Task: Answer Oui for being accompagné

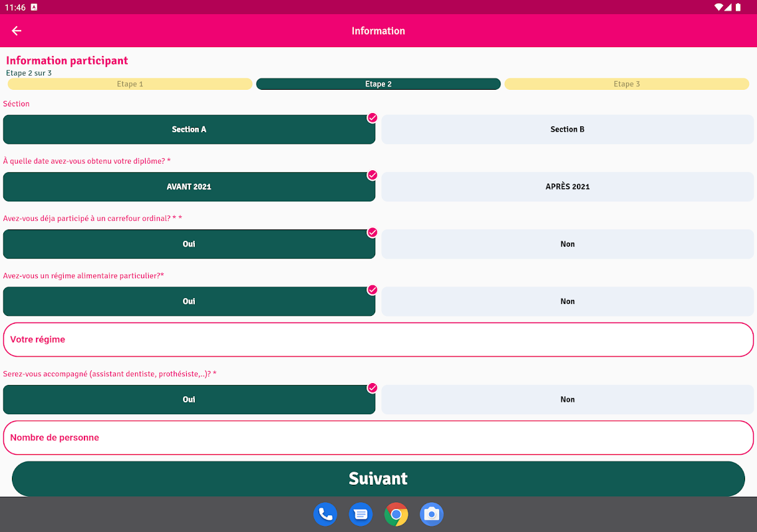Action: pyautogui.click(x=189, y=400)
